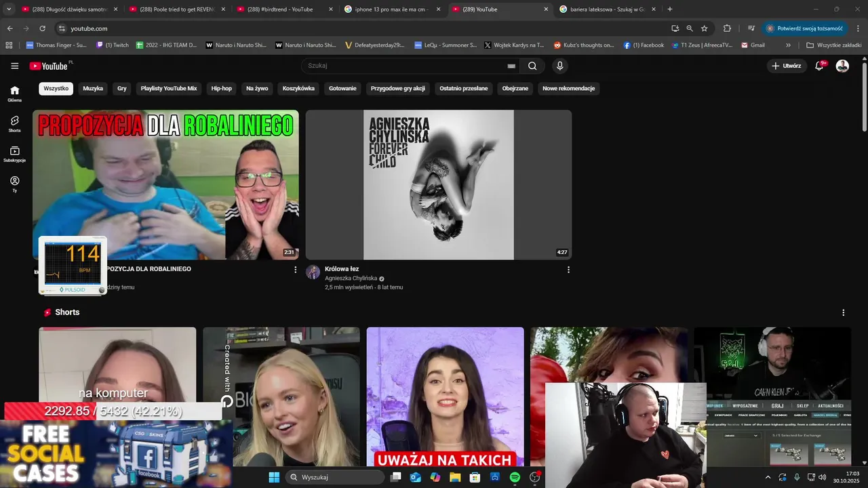Viewport: 868px width, 488px height.
Task: Open the Agnieszka Chylińska channel link
Action: click(x=351, y=278)
